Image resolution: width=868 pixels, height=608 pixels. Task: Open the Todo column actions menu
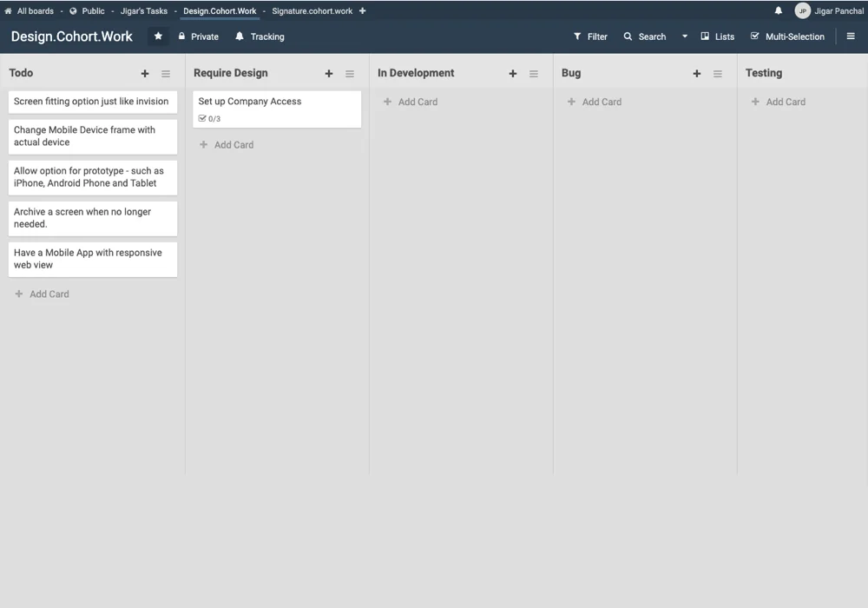(x=166, y=73)
